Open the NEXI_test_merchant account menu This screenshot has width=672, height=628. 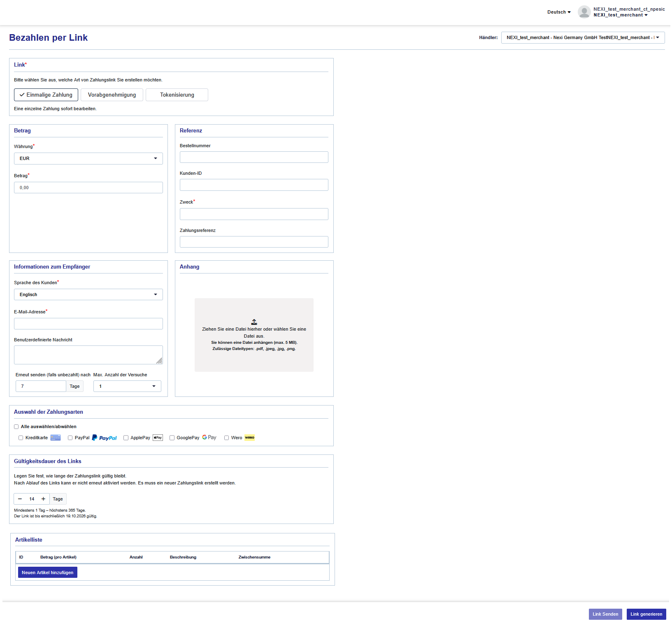click(x=621, y=15)
